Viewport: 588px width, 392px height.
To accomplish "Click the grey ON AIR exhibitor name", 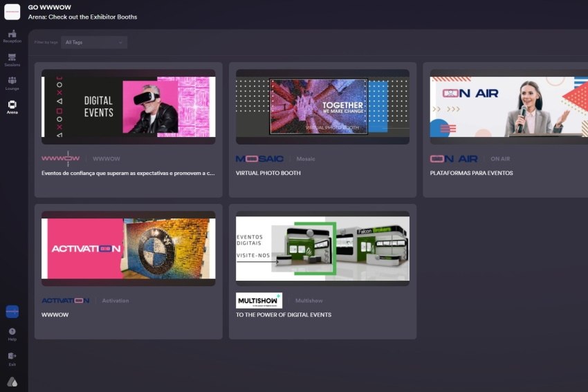I will click(x=500, y=159).
